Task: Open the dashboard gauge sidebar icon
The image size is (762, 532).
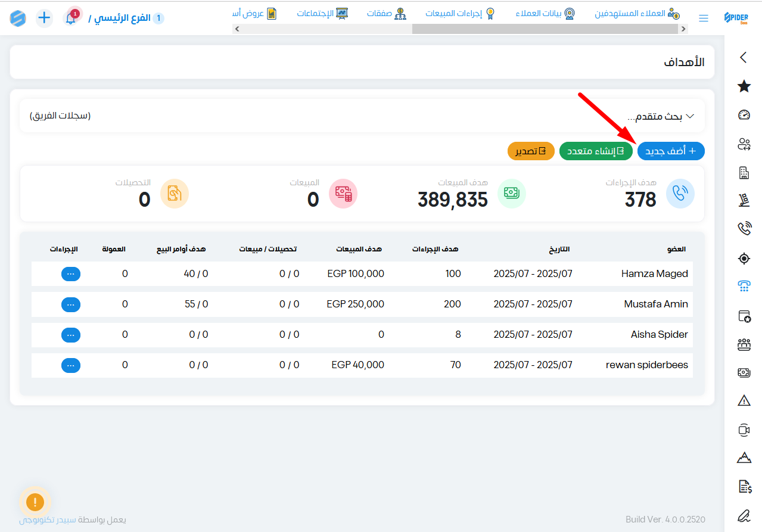Action: coord(744,115)
